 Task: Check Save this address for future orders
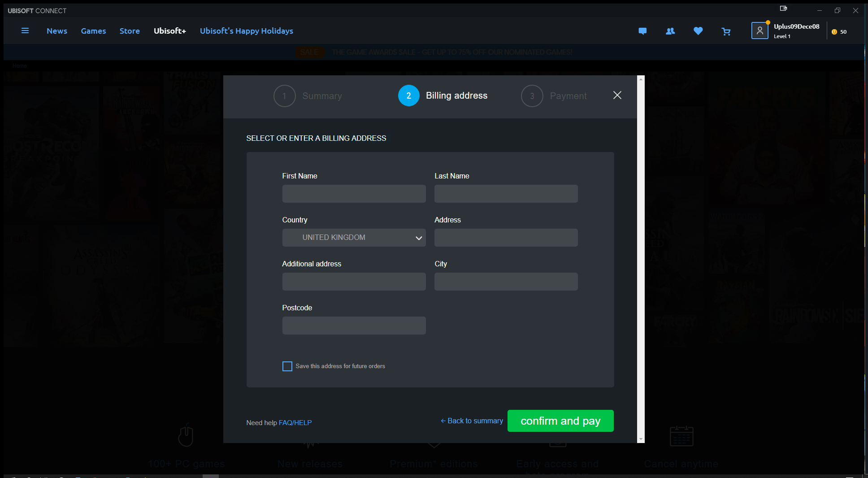pyautogui.click(x=287, y=366)
